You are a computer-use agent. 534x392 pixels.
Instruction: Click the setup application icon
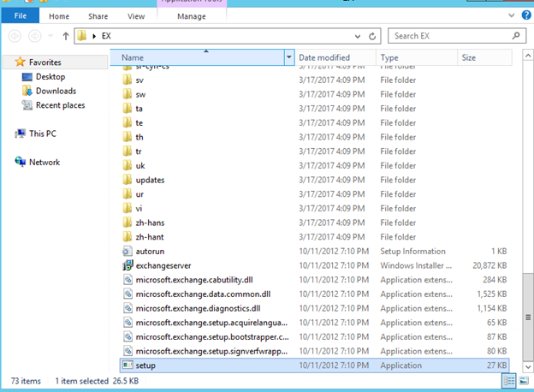coord(128,365)
